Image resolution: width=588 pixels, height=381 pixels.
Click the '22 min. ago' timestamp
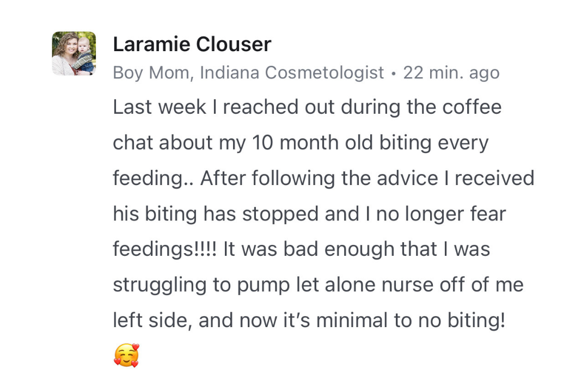point(451,73)
